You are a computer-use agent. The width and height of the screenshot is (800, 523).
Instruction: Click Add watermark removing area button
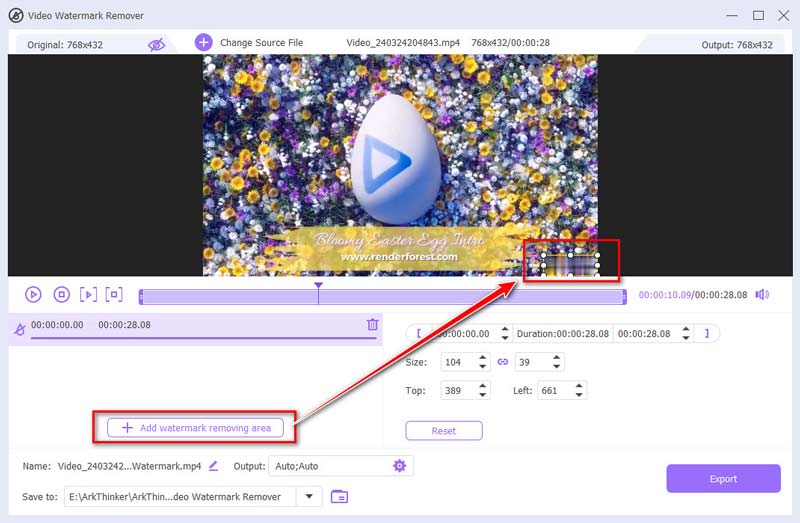click(x=195, y=428)
